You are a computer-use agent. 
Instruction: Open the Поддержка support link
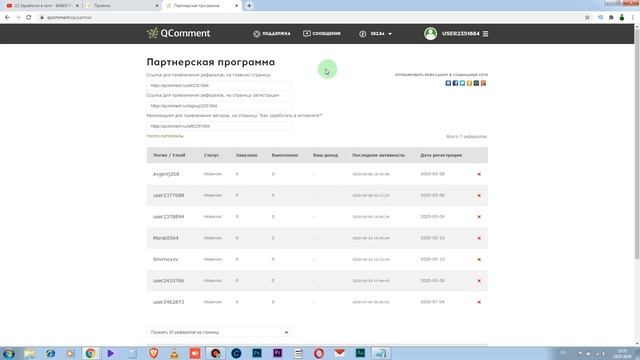272,33
